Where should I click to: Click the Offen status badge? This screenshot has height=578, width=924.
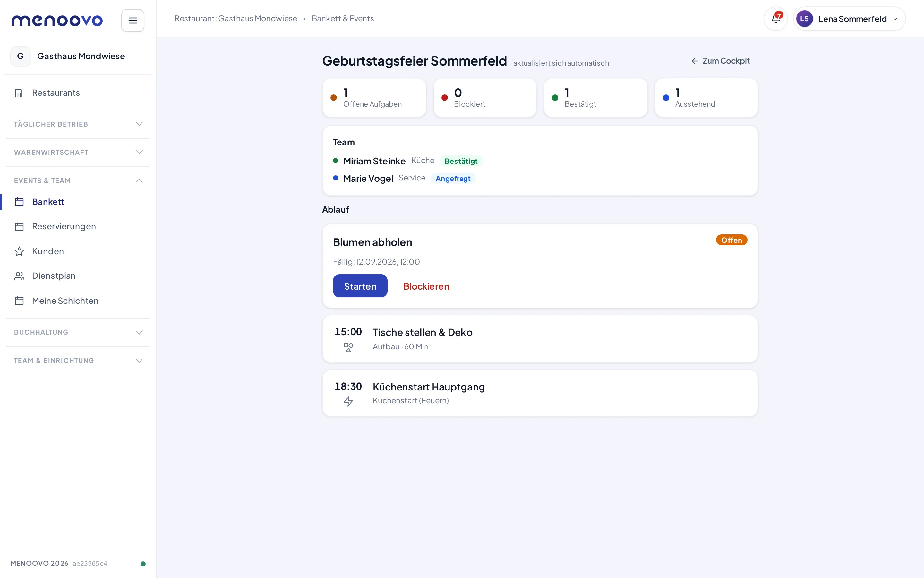(x=732, y=240)
